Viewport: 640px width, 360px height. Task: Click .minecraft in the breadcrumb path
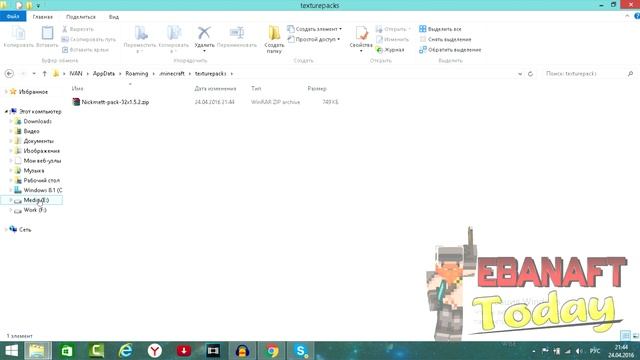[172, 73]
